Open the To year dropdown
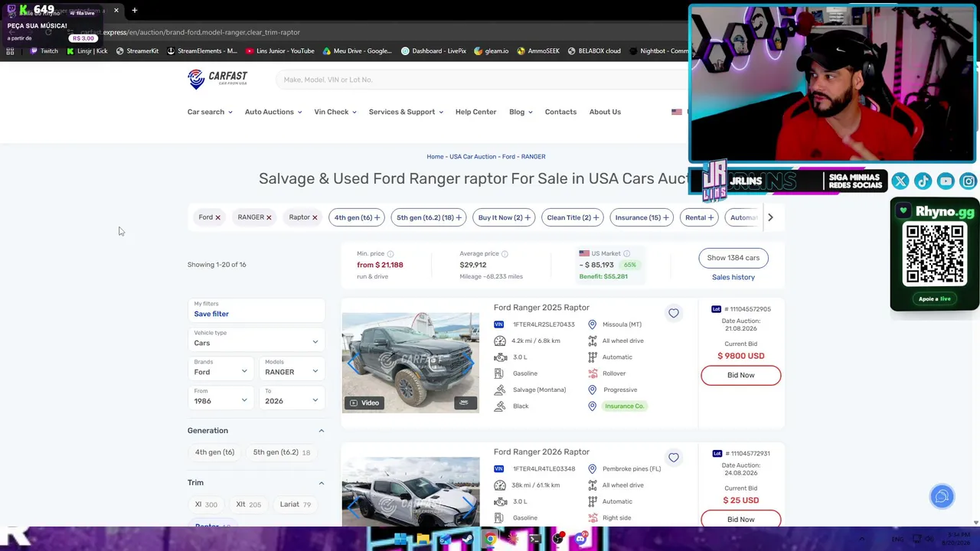This screenshot has width=980, height=551. (x=291, y=396)
